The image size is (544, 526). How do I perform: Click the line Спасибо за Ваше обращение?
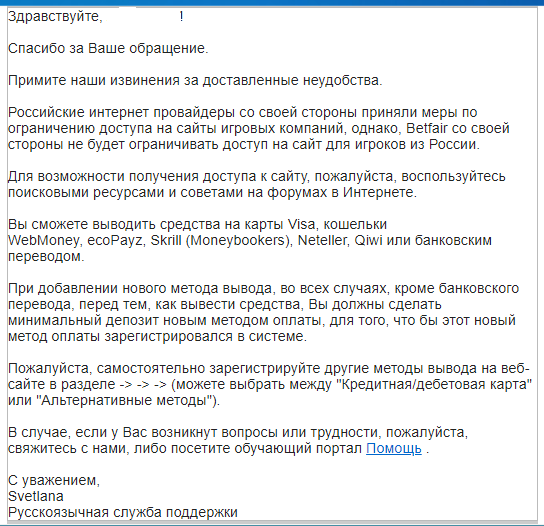108,48
